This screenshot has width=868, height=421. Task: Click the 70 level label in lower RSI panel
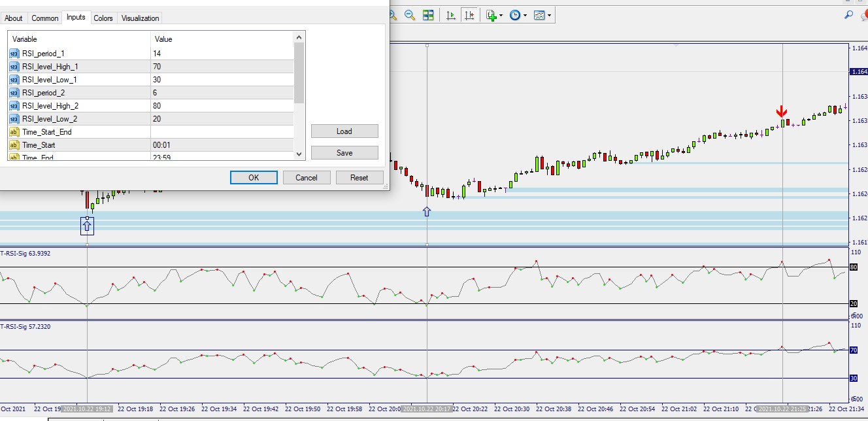click(x=854, y=350)
